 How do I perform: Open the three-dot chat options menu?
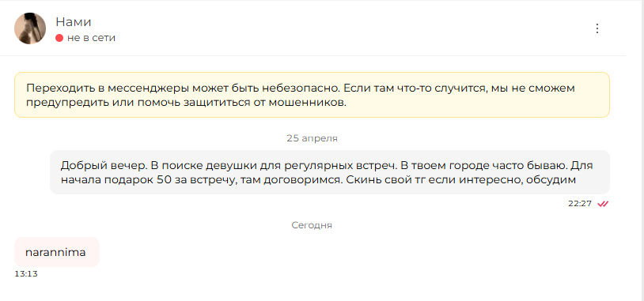(x=597, y=28)
